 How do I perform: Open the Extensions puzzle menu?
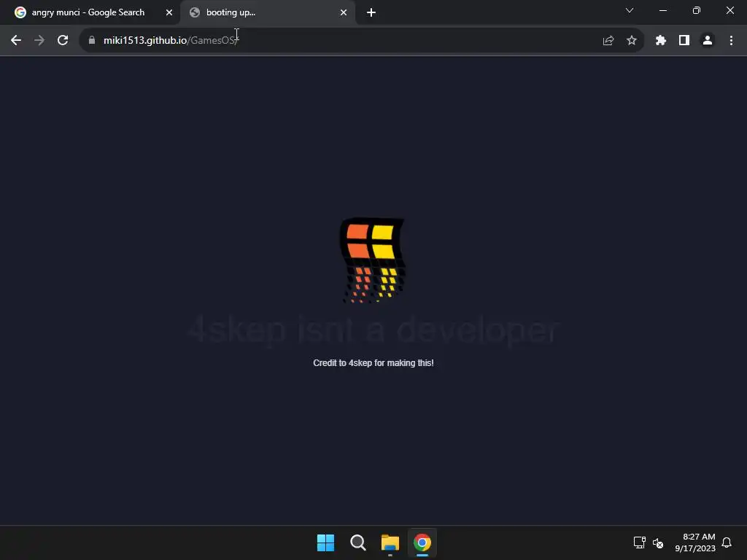661,41
